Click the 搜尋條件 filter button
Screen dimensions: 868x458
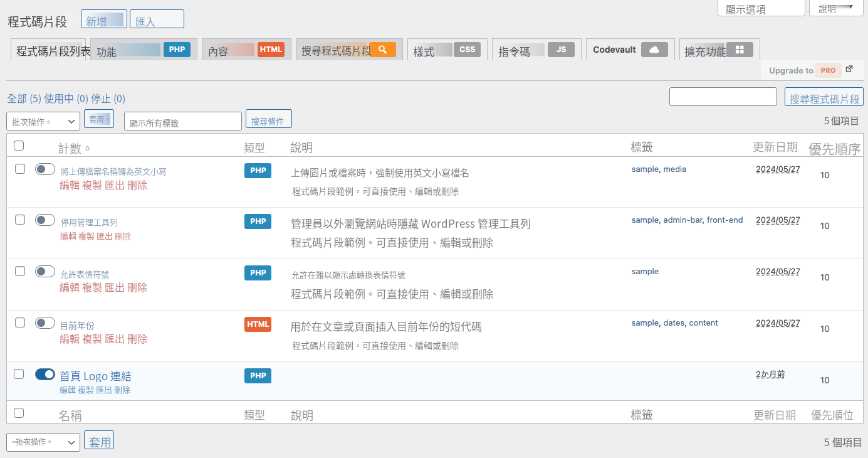(269, 119)
